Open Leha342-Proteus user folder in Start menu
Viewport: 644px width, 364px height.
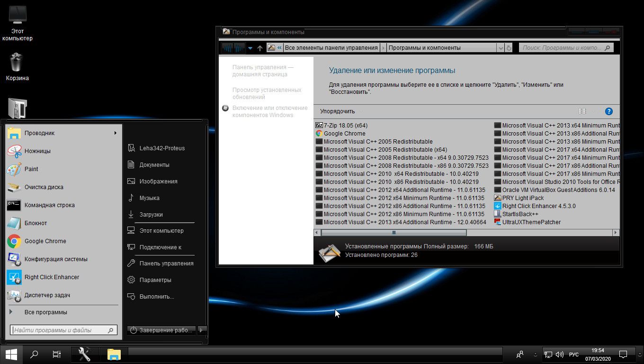161,148
